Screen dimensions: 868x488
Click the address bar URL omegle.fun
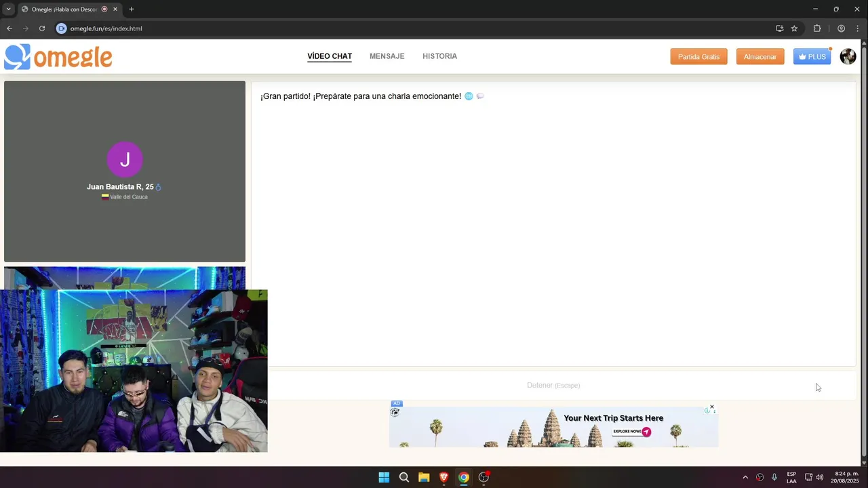point(106,28)
